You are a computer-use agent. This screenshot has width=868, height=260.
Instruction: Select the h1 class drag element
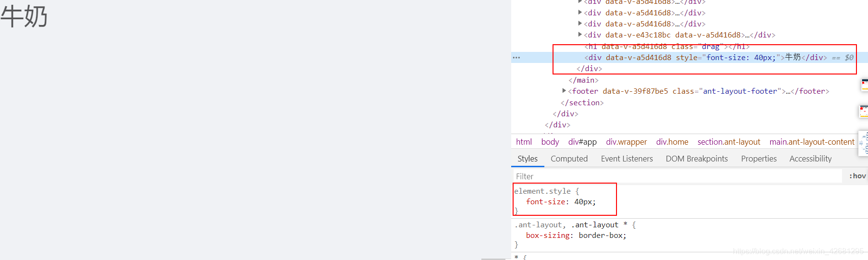(x=667, y=46)
